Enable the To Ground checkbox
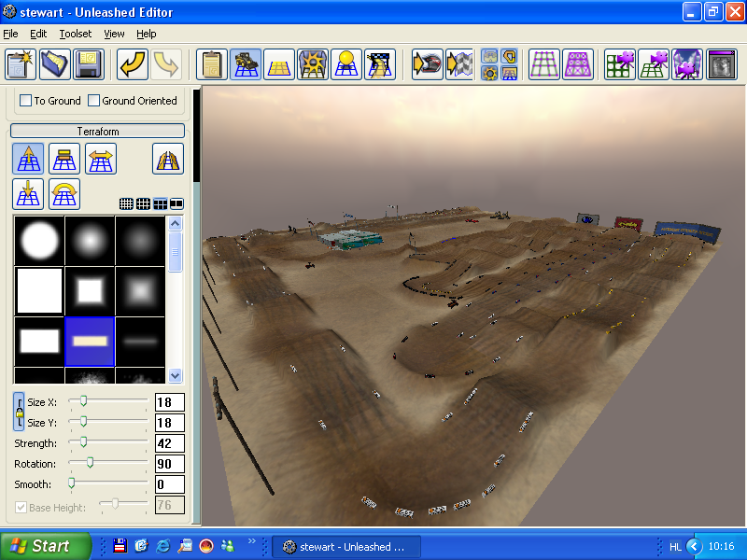This screenshot has width=747, height=560. [x=26, y=101]
